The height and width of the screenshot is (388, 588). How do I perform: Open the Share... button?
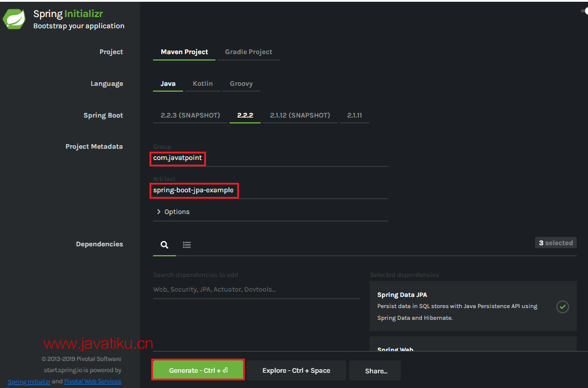(x=375, y=370)
